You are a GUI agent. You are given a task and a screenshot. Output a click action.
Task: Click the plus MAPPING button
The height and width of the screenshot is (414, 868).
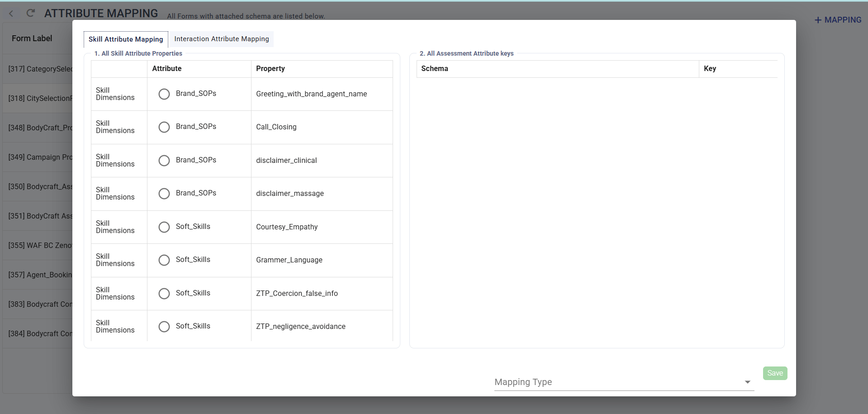838,20
